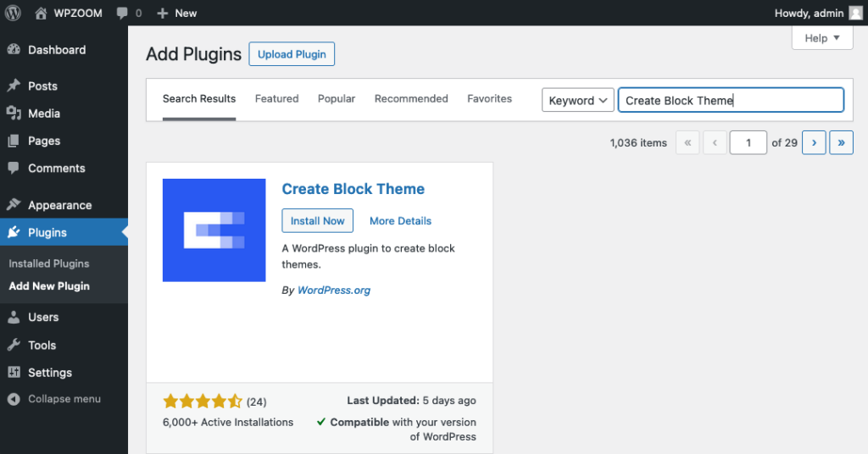Open Installed Plugins submenu item
This screenshot has height=454, width=868.
click(48, 263)
